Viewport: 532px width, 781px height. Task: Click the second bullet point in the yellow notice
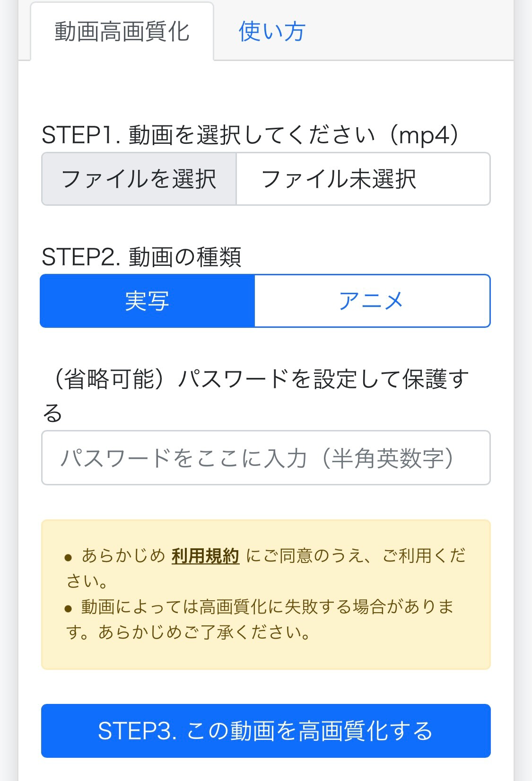pos(68,608)
